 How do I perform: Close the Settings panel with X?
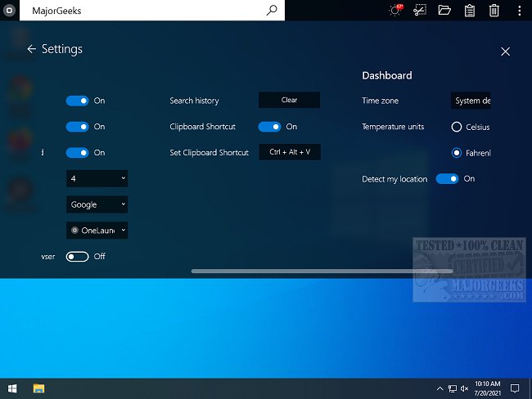[x=506, y=52]
